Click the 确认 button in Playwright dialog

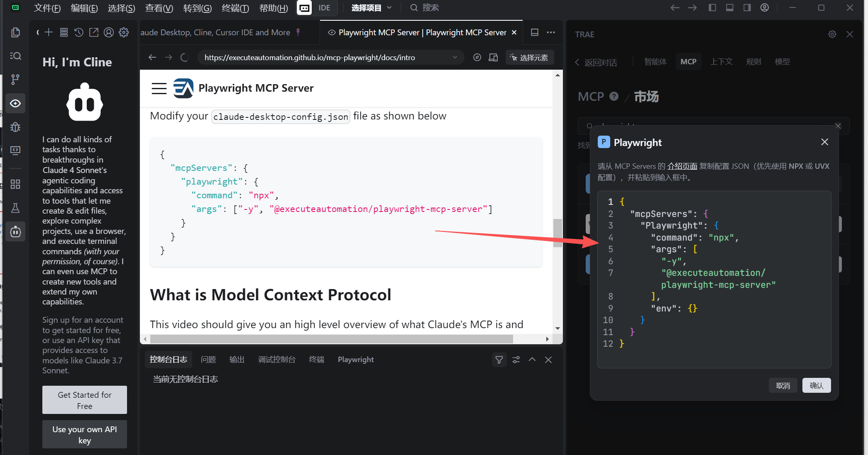(816, 385)
